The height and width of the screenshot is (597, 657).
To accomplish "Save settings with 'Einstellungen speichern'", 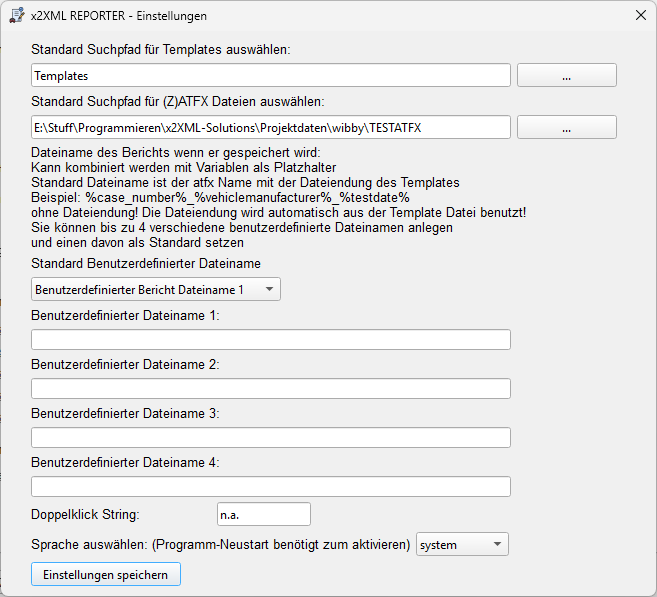I will [x=106, y=574].
